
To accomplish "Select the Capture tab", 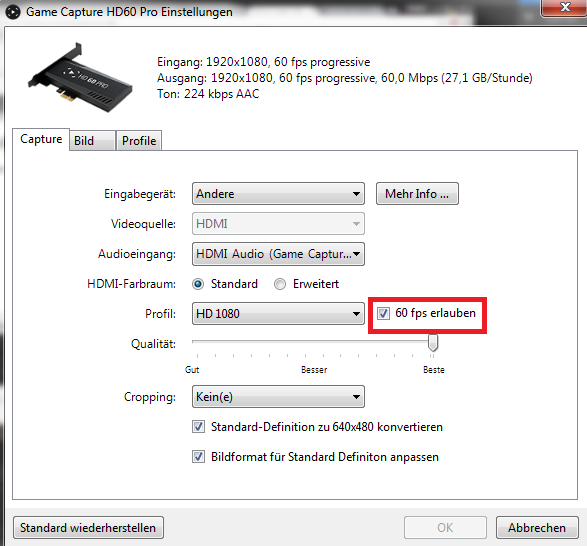I will pyautogui.click(x=41, y=139).
